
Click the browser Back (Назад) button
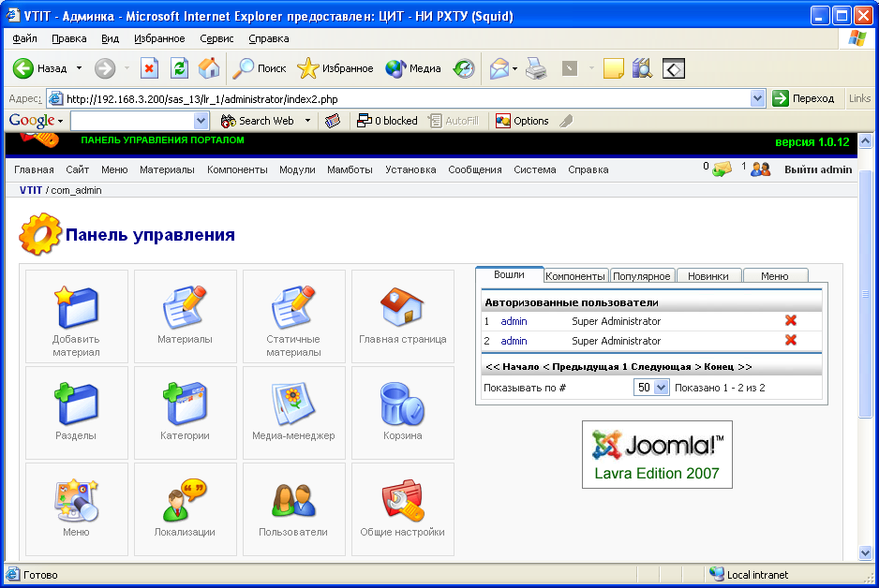point(40,68)
